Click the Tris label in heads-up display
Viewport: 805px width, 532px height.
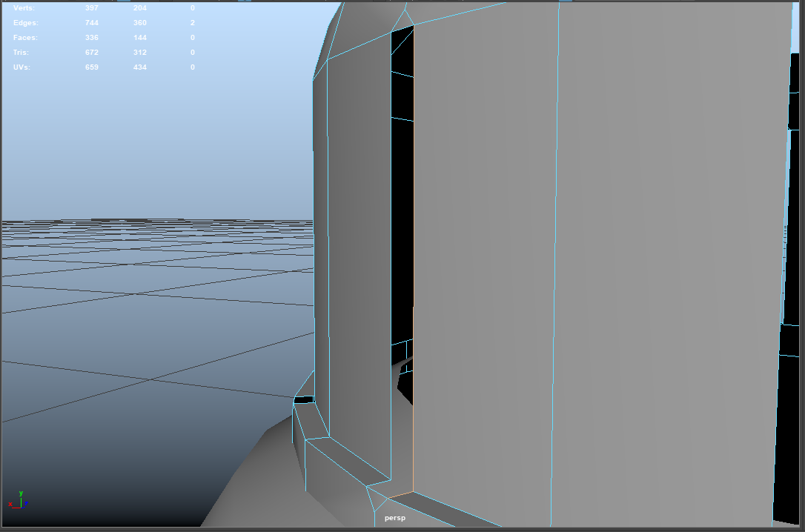coord(21,53)
